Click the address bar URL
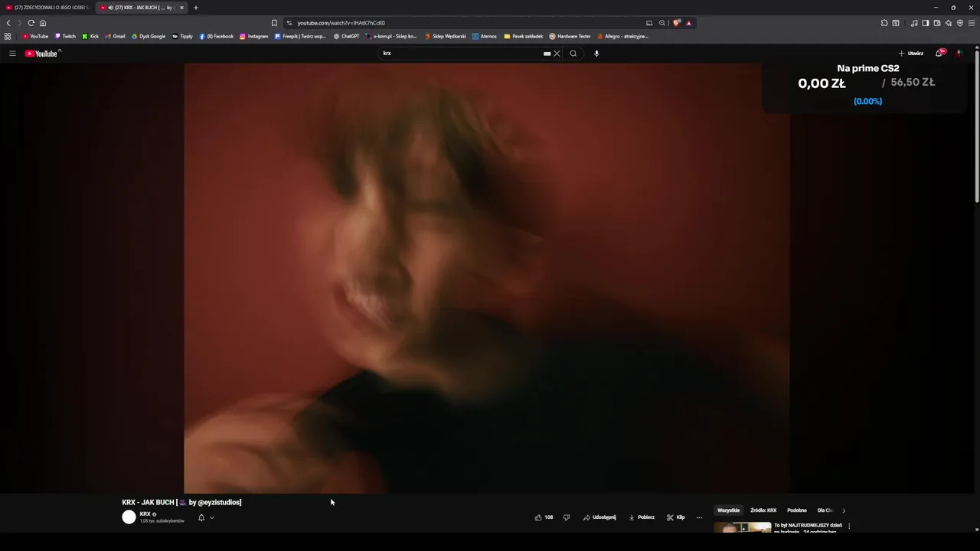Screen dimensions: 980x551 [341, 23]
